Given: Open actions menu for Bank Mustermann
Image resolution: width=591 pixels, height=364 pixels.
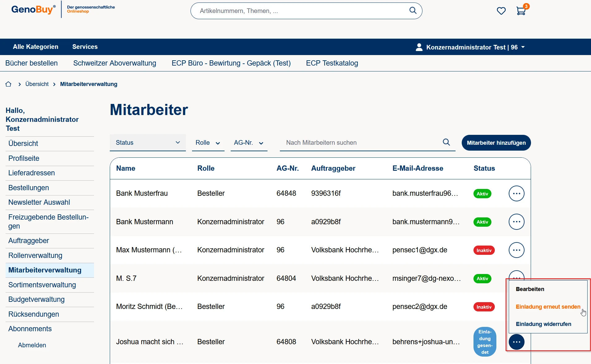Looking at the screenshot, I should point(516,222).
